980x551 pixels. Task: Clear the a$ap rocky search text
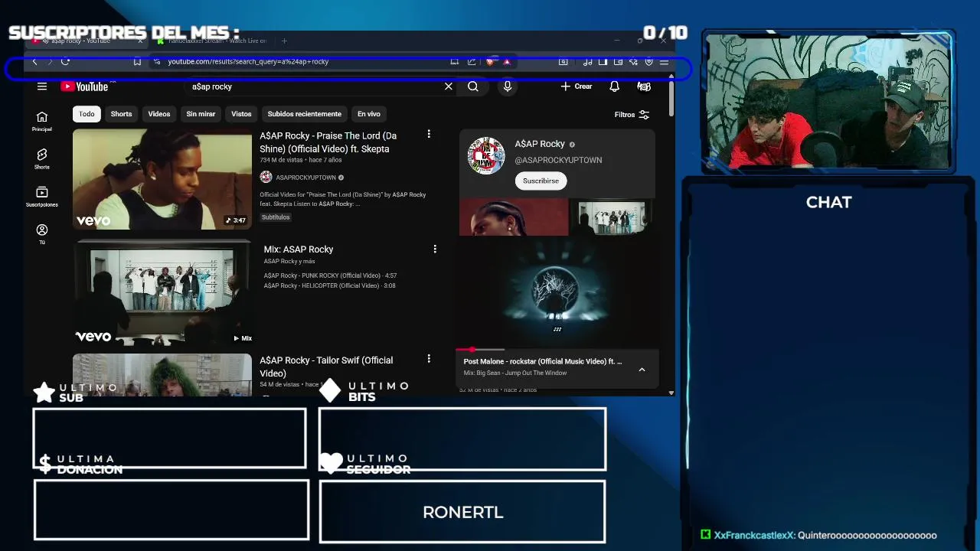click(x=449, y=86)
